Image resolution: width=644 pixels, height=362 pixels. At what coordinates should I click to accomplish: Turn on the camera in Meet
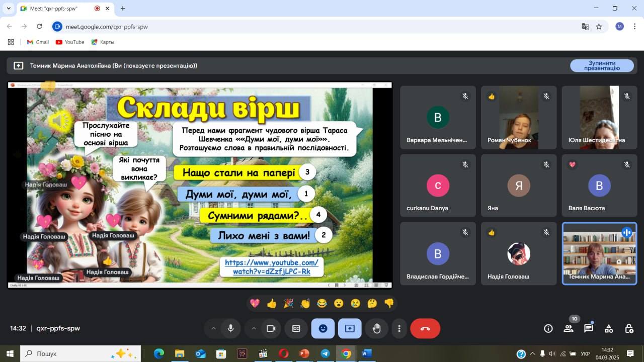(x=271, y=328)
